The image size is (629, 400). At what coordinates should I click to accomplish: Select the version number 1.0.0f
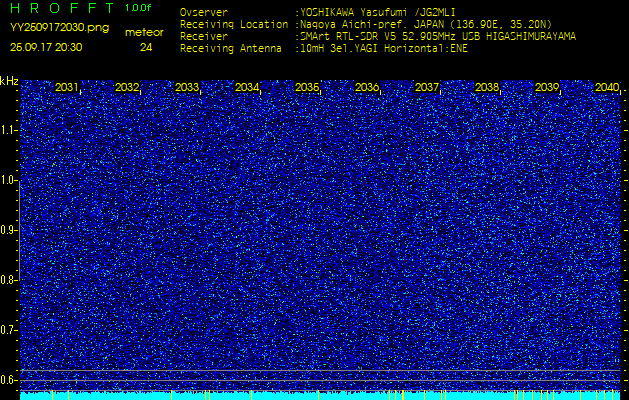click(138, 8)
